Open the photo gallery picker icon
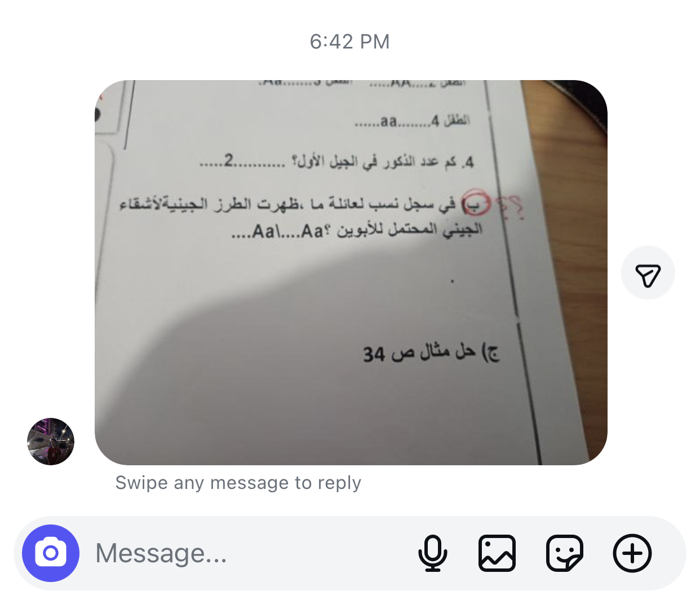 point(497,553)
